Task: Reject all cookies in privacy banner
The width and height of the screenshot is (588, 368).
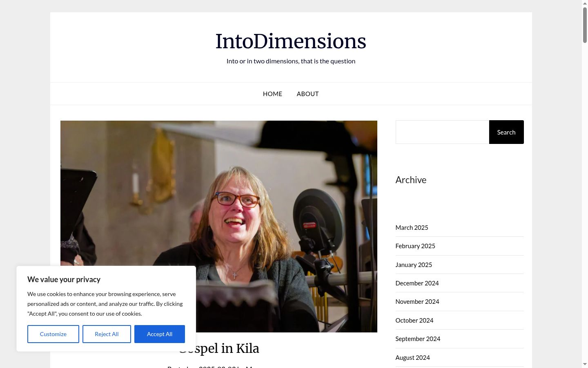Action: 107,334
